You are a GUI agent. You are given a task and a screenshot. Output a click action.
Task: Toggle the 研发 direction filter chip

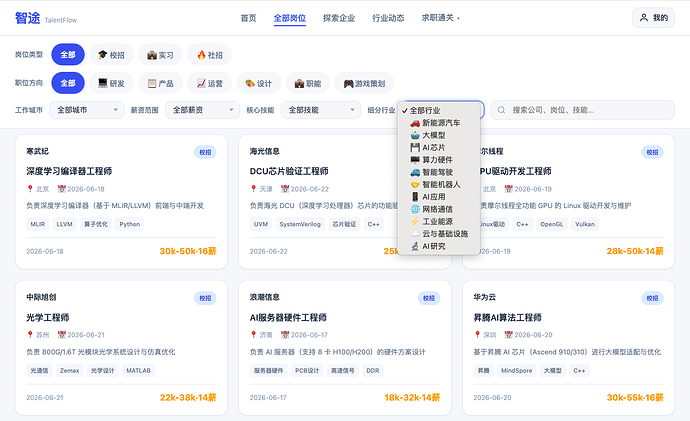tap(111, 83)
